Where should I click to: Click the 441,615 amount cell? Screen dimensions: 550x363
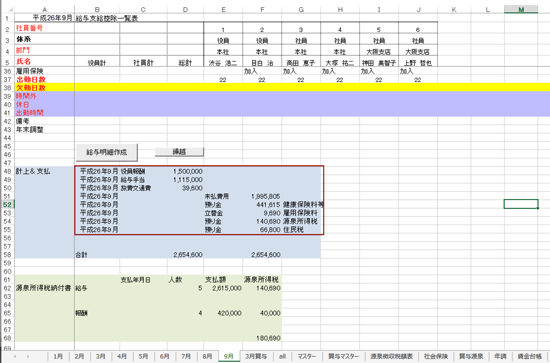tap(262, 204)
